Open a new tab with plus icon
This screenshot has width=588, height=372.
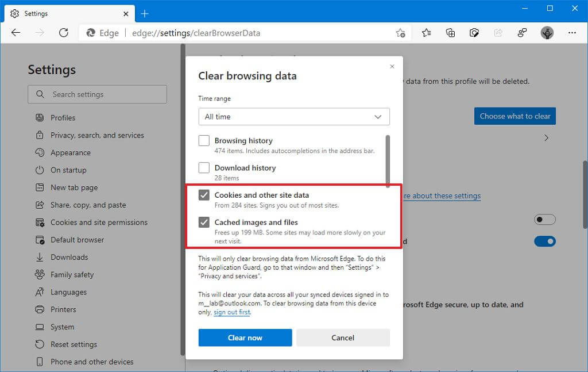click(145, 14)
